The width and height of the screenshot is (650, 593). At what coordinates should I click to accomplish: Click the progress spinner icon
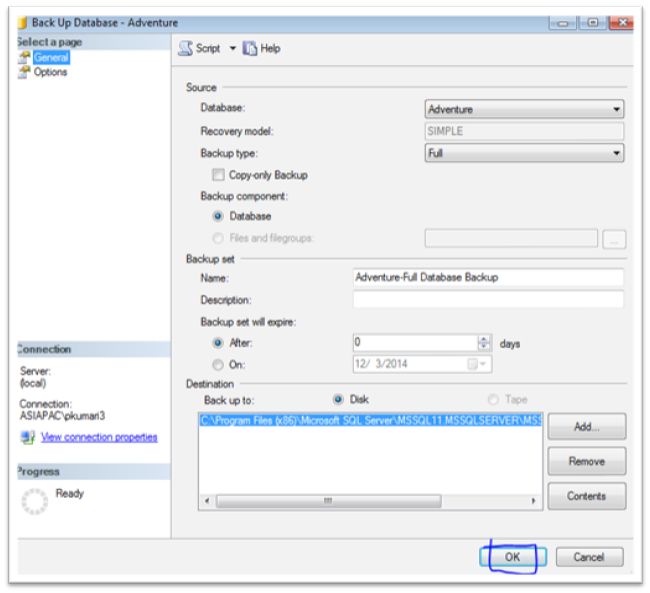[x=34, y=501]
